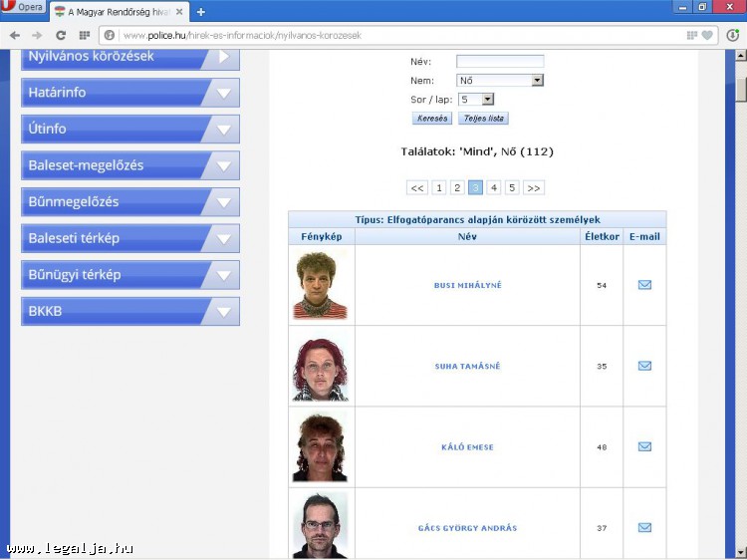The height and width of the screenshot is (560, 747).
Task: Click the Teljes lista button
Action: point(483,119)
